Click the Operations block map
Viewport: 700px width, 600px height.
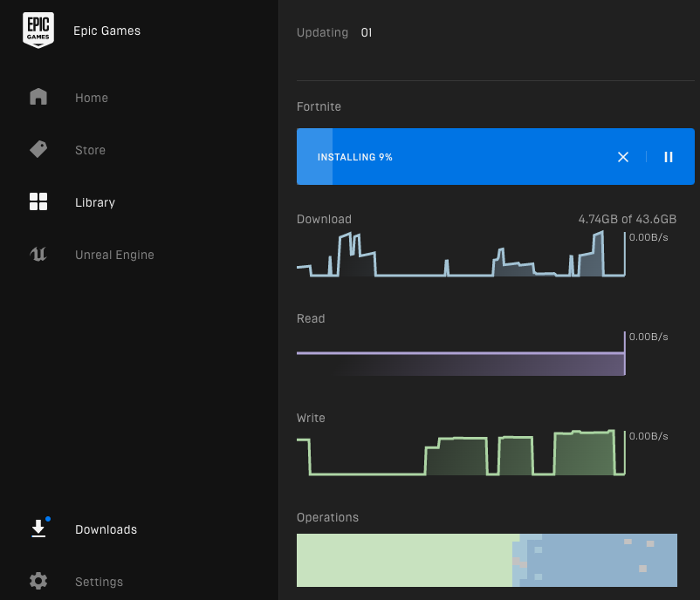tap(486, 560)
